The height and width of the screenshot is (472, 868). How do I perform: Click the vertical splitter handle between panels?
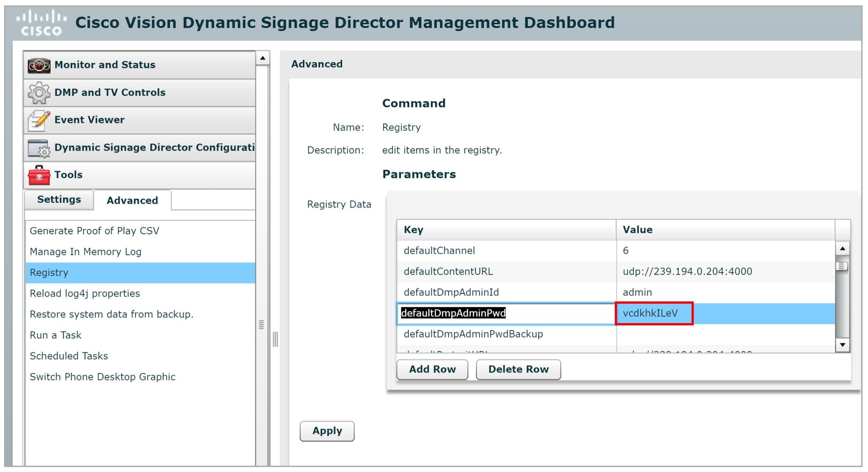coord(275,339)
